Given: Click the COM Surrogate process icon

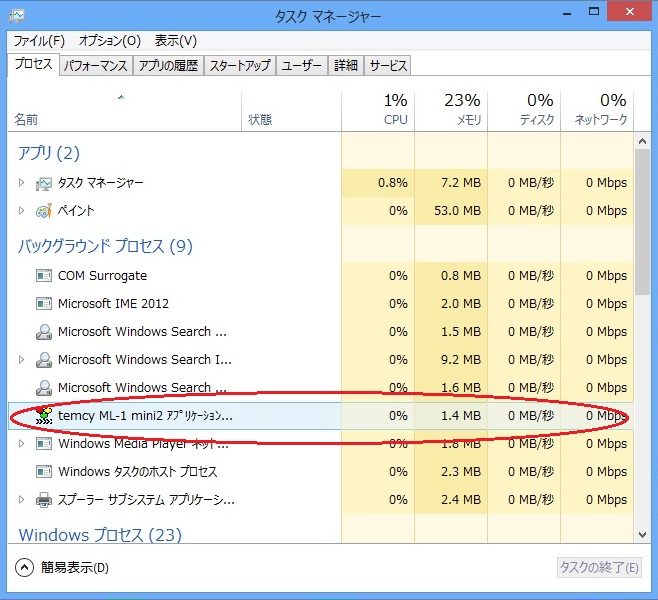Looking at the screenshot, I should click(x=44, y=276).
